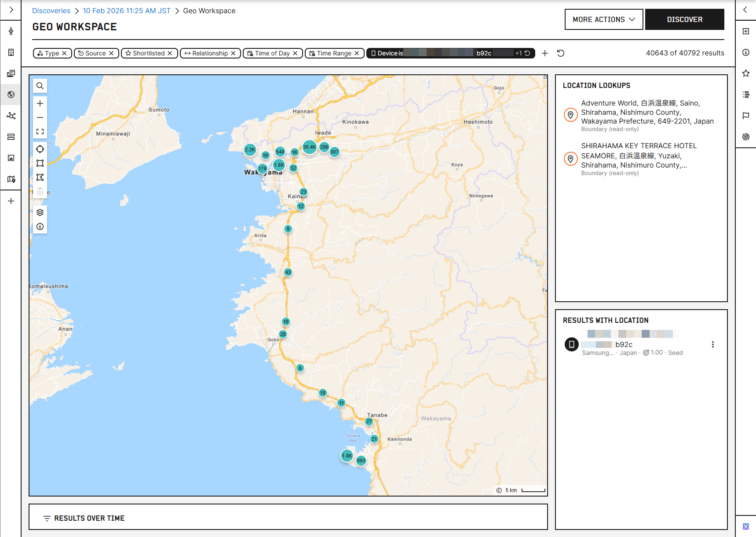Reset all filters using the refresh icon
Viewport: 756px width, 537px height.
point(560,53)
